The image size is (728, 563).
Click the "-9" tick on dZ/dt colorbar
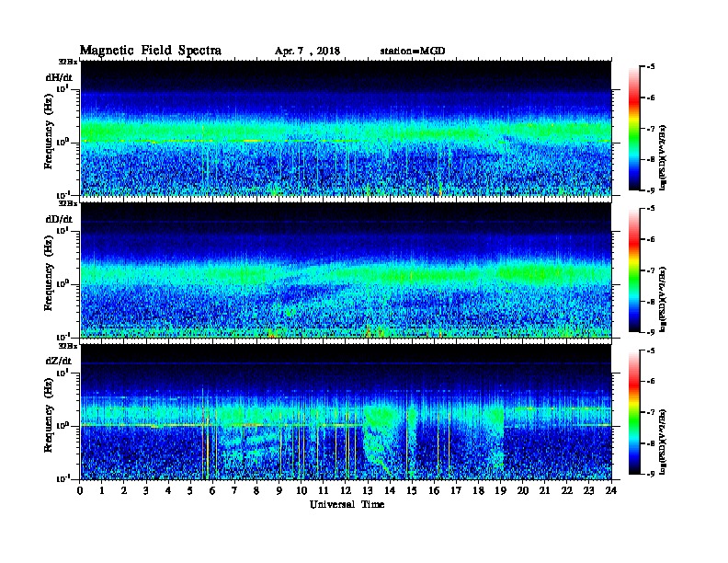pos(651,474)
